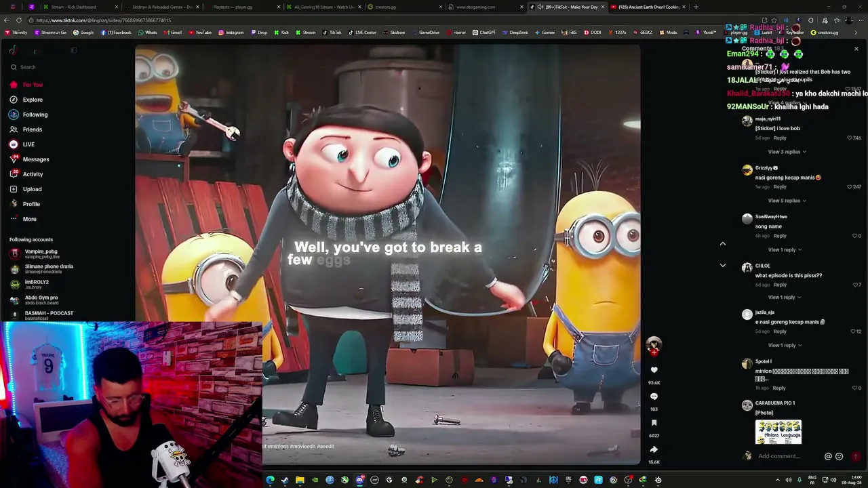868x488 pixels.
Task: Open Profile in the TikTok sidebar
Action: (x=24, y=204)
